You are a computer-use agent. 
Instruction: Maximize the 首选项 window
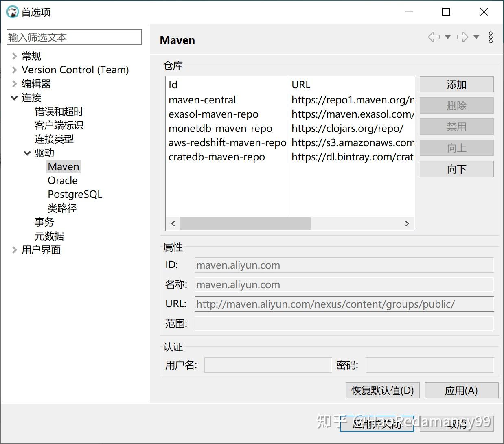click(x=446, y=12)
